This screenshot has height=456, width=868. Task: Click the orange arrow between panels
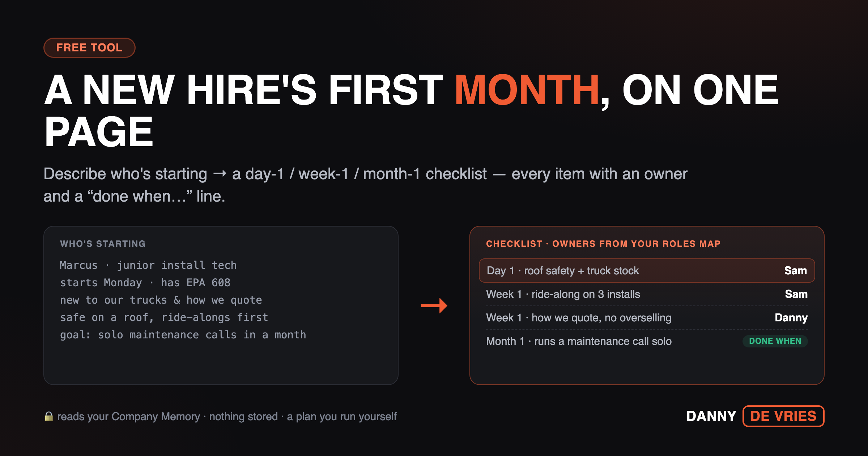coord(434,305)
